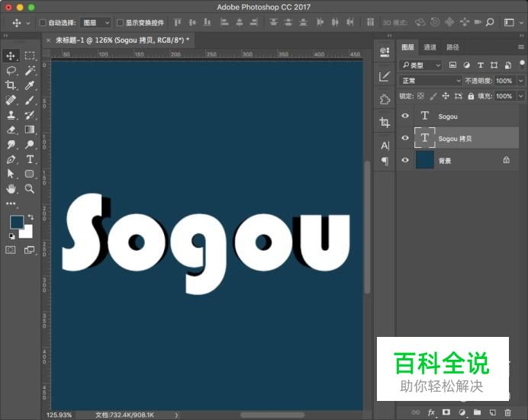Select the Lasso tool
Viewport: 528px width, 420px height.
(x=11, y=71)
